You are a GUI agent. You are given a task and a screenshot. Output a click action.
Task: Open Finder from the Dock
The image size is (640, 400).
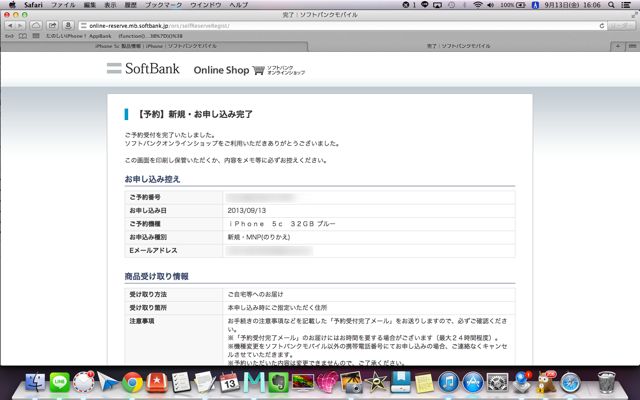pos(36,383)
